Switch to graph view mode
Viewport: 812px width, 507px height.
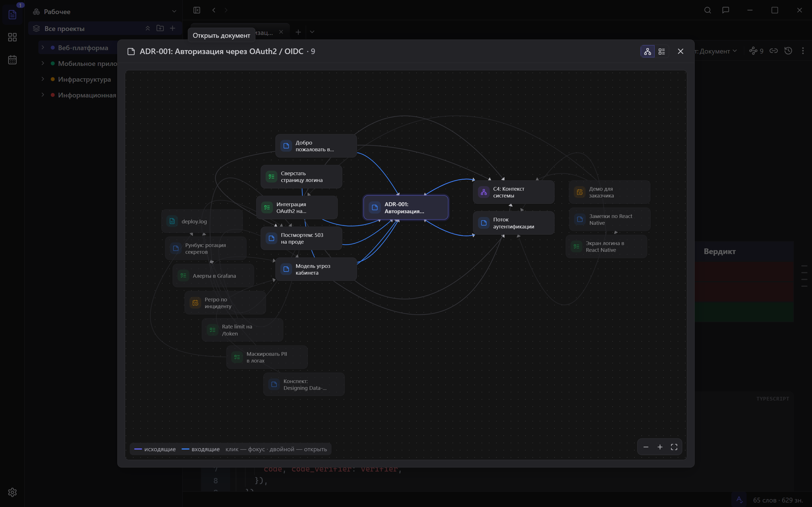pos(647,51)
